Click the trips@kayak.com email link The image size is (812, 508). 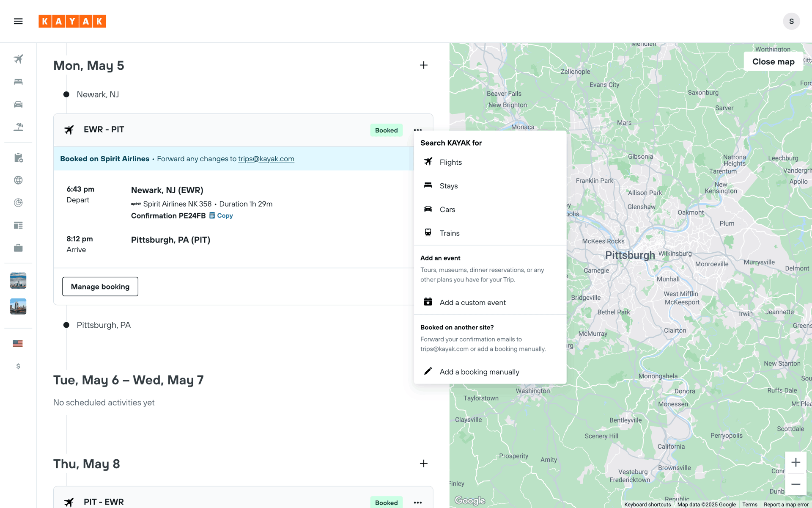pos(266,159)
